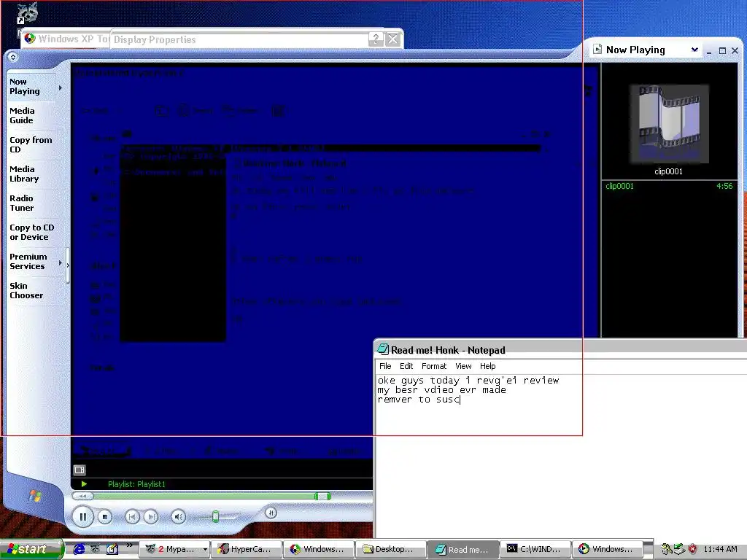Viewport: 747px width, 560px height.
Task: Click the keys tray icon
Action: pos(667,549)
